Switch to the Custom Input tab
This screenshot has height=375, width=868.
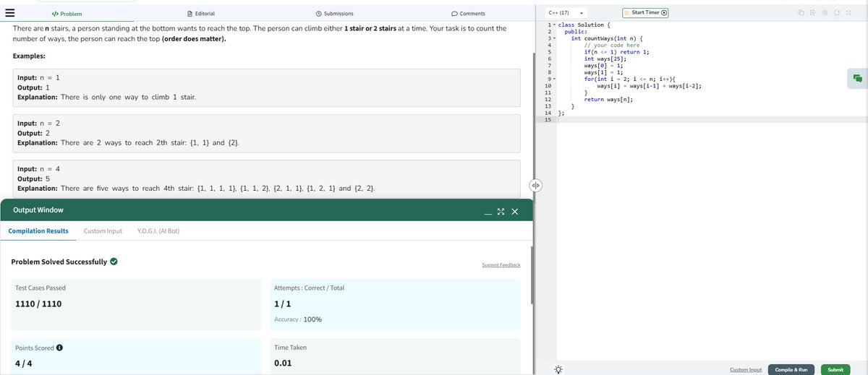pyautogui.click(x=103, y=231)
